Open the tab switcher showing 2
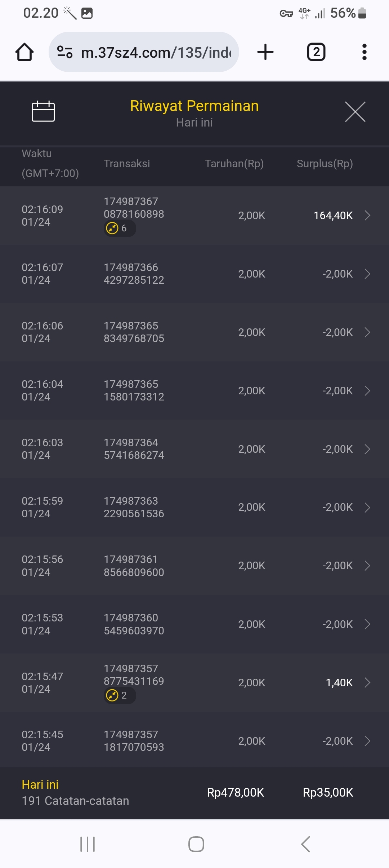The height and width of the screenshot is (868, 389). (316, 52)
